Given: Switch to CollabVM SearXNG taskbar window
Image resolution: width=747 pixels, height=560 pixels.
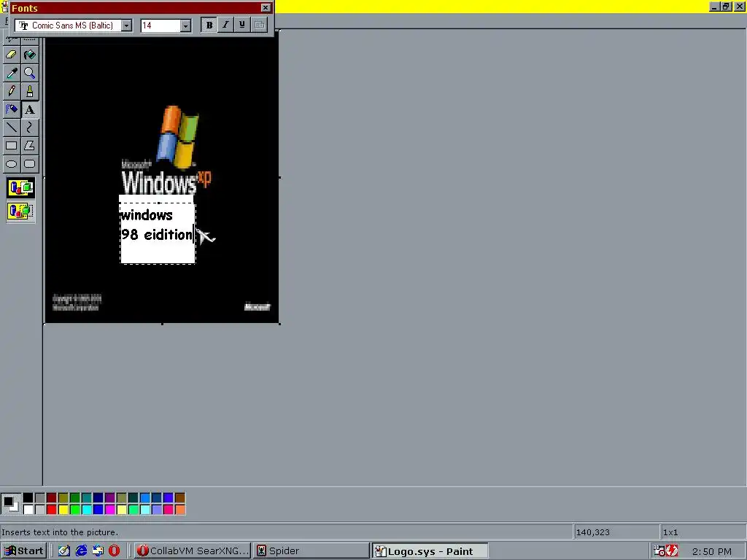Looking at the screenshot, I should coord(192,551).
